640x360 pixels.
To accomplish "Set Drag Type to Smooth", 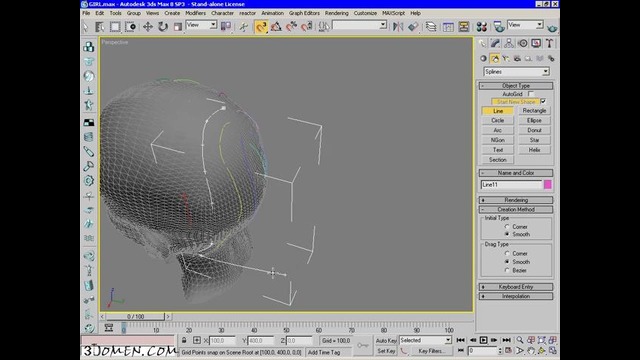I will coord(507,262).
